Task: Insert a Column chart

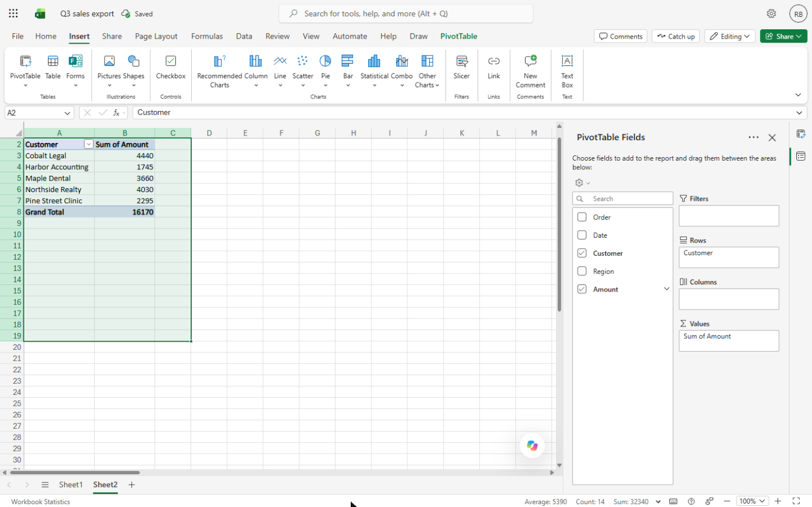Action: [x=255, y=71]
